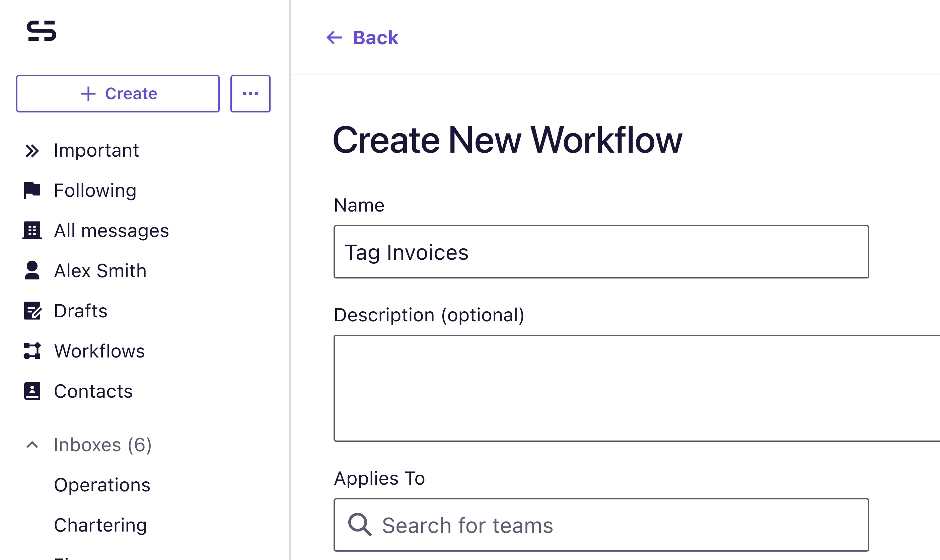Viewport: 940px width, 560px height.
Task: Go back via the Back link
Action: [375, 38]
